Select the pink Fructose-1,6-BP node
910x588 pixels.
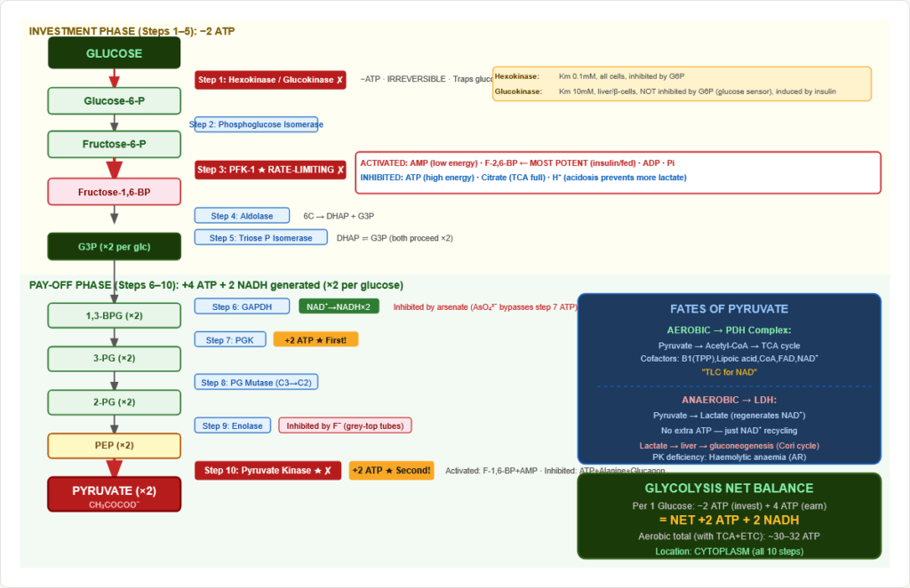(x=114, y=192)
